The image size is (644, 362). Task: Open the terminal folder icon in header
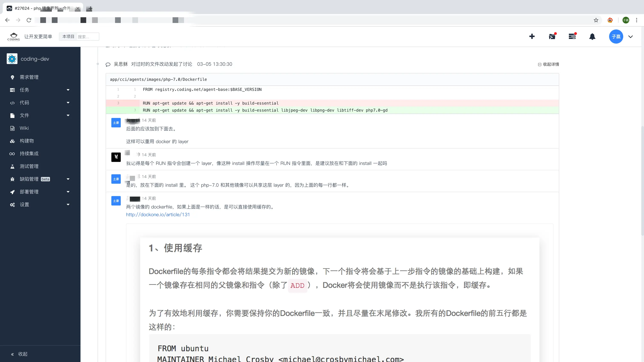click(552, 36)
